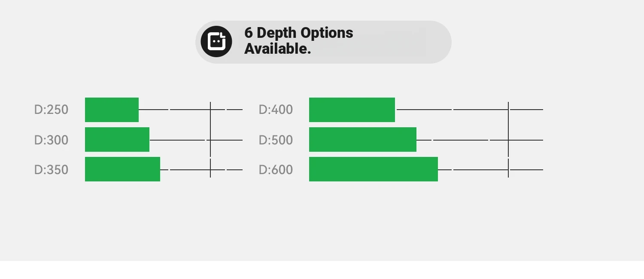
Task: Click the green bar for D:350
Action: (x=122, y=169)
